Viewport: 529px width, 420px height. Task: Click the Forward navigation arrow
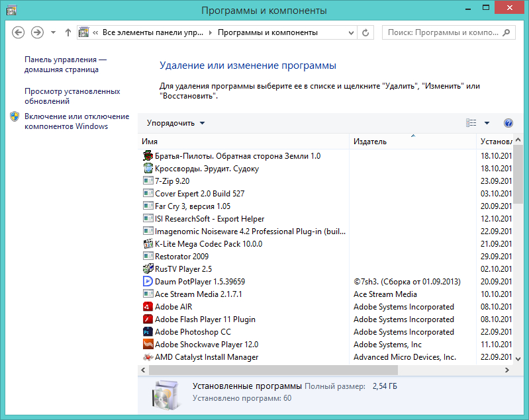coord(37,32)
